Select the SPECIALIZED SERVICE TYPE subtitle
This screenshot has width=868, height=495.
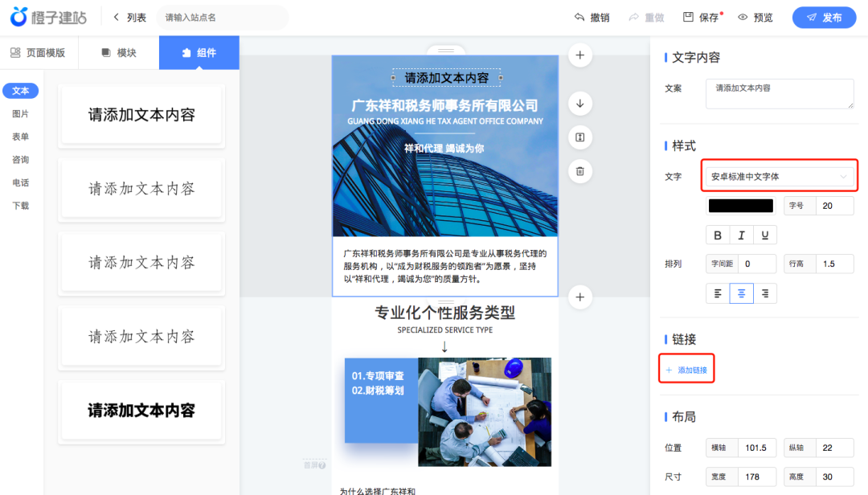point(445,330)
